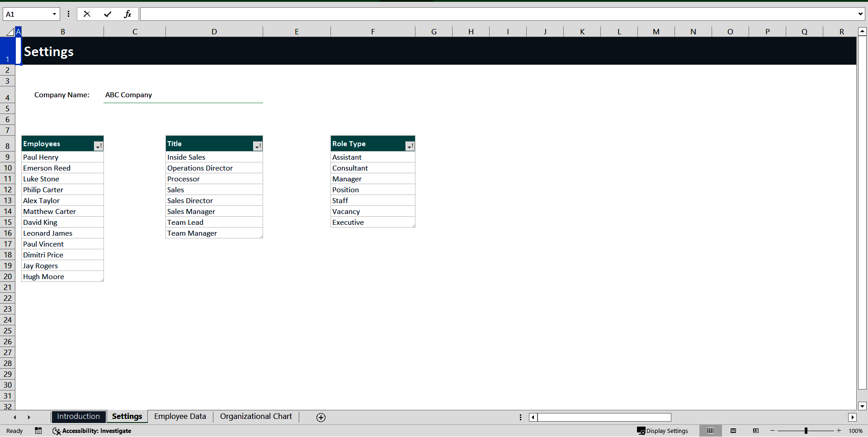Expand the formula bar with its chevron
Image resolution: width=868 pixels, height=437 pixels.
[x=860, y=14]
